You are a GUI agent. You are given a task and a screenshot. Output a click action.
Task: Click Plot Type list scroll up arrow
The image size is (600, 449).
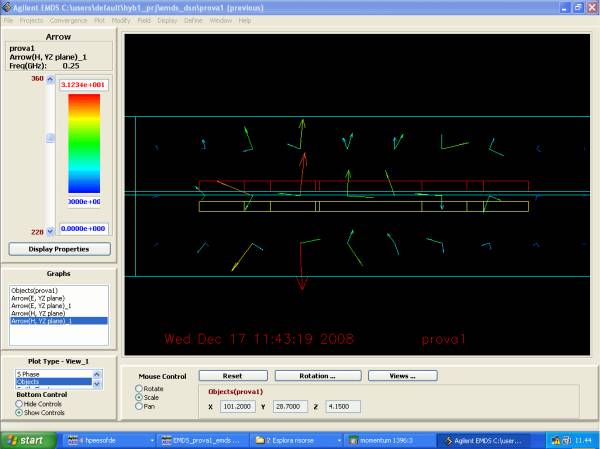[x=97, y=374]
